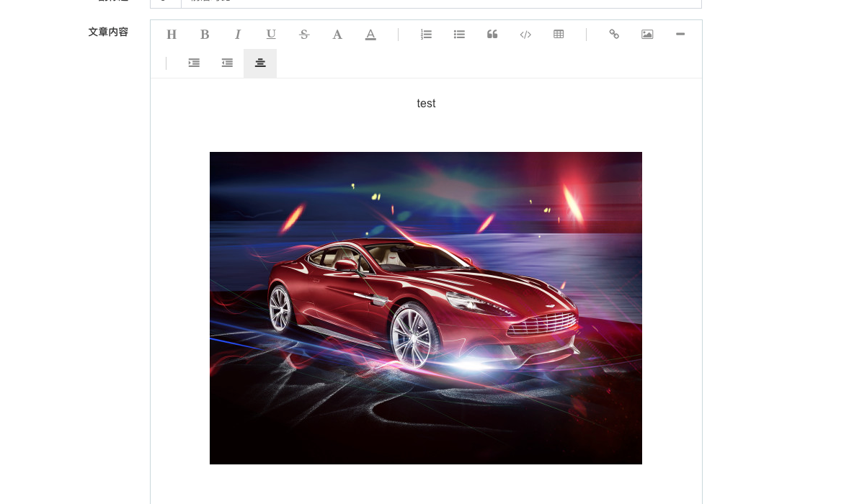Click the 文章内容 label
The height and width of the screenshot is (504, 849).
(x=108, y=32)
